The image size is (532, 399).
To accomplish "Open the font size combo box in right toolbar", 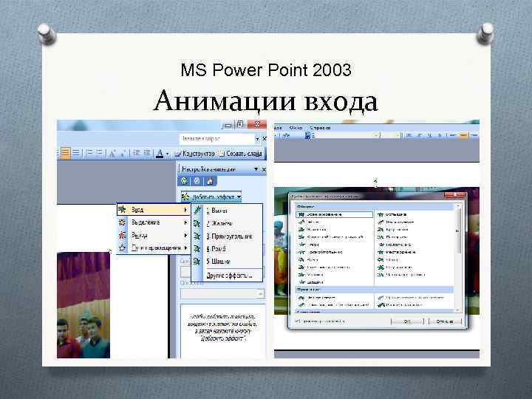I will pyautogui.click(x=390, y=135).
